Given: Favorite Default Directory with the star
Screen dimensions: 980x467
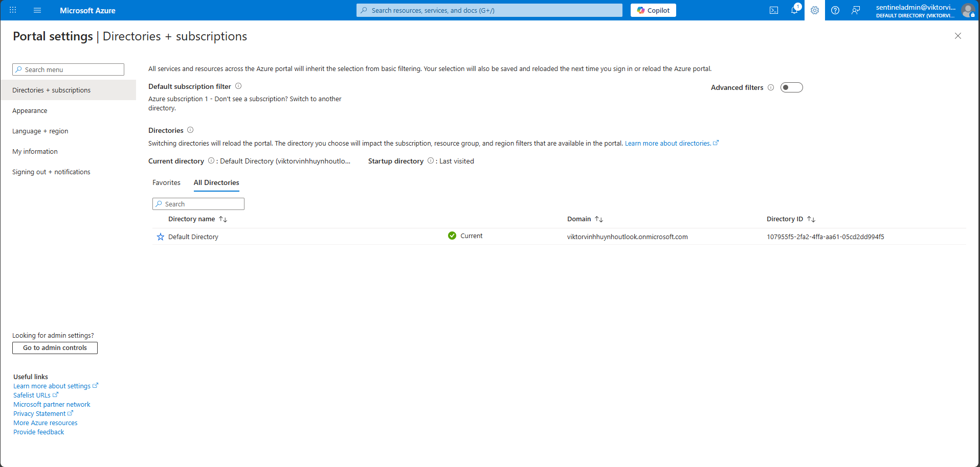Looking at the screenshot, I should 161,237.
